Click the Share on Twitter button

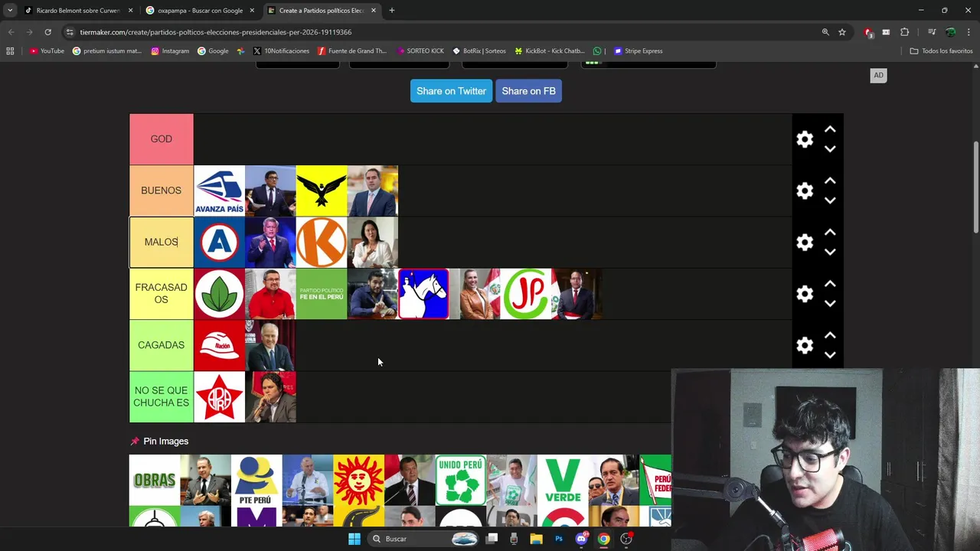[451, 91]
